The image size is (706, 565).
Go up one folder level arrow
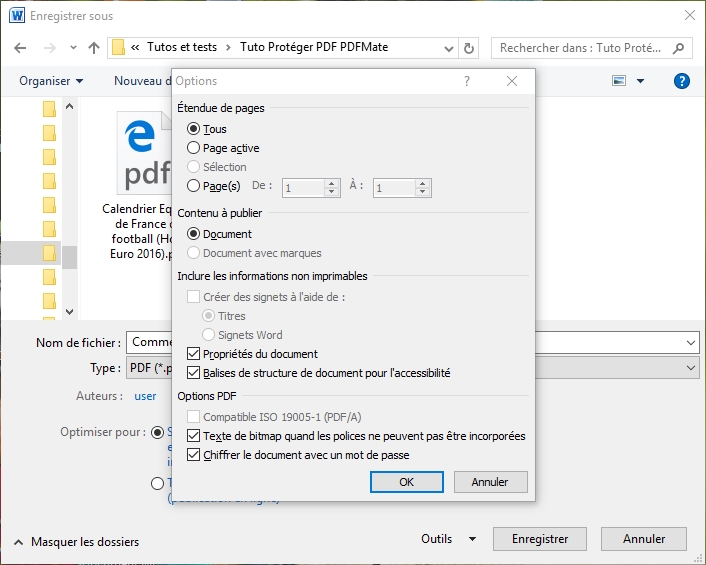point(94,48)
